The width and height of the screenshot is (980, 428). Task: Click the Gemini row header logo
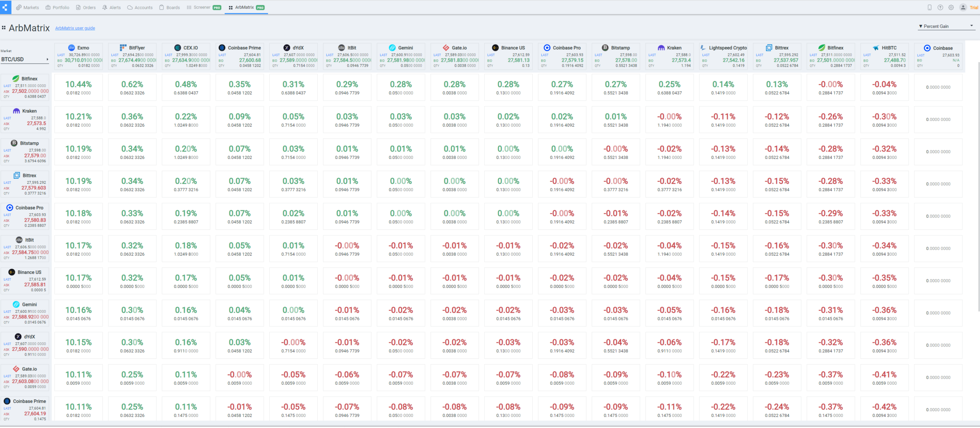coord(16,304)
